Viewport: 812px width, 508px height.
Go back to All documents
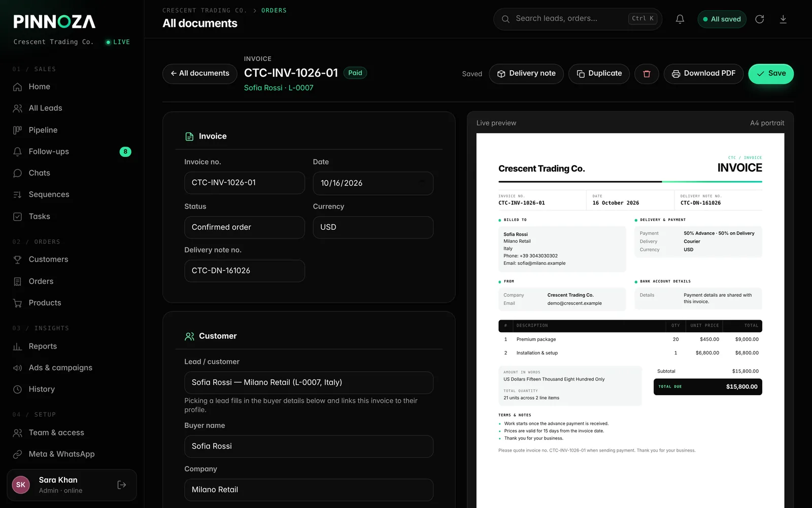[x=200, y=74]
